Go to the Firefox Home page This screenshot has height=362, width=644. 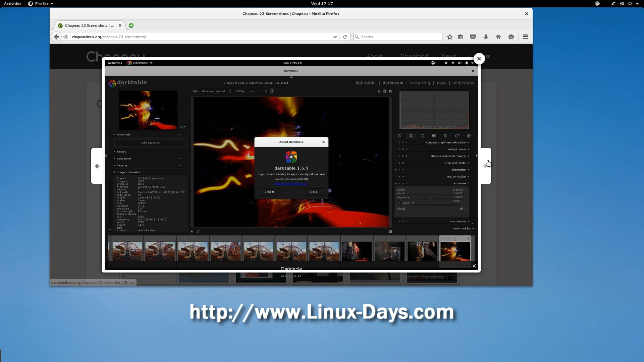pyautogui.click(x=498, y=37)
